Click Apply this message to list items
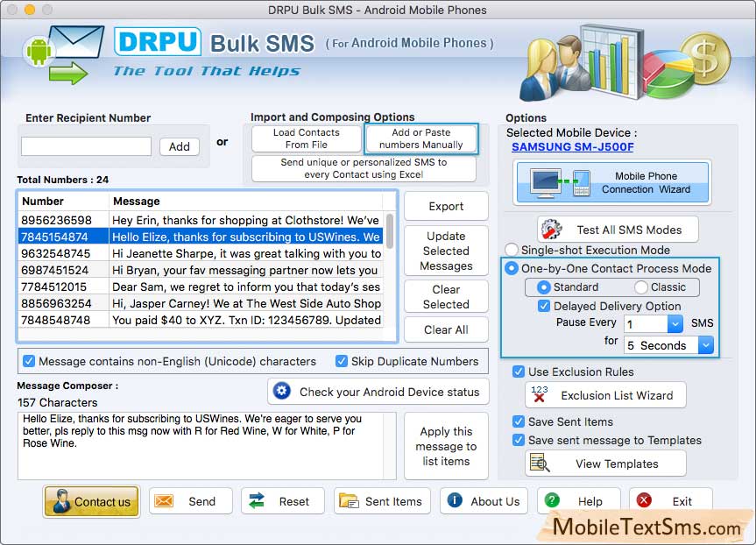The image size is (756, 545). click(446, 446)
